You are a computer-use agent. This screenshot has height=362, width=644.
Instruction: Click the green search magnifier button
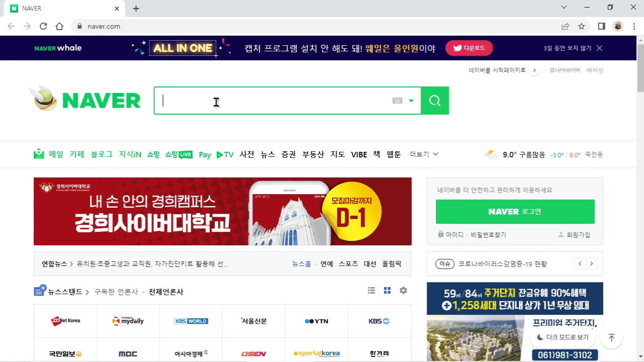coord(434,101)
